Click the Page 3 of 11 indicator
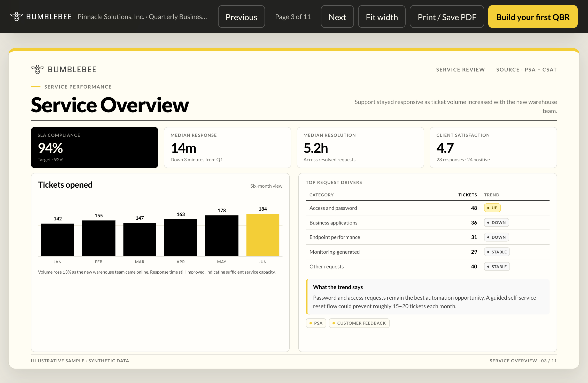Image resolution: width=588 pixels, height=383 pixels. (293, 17)
